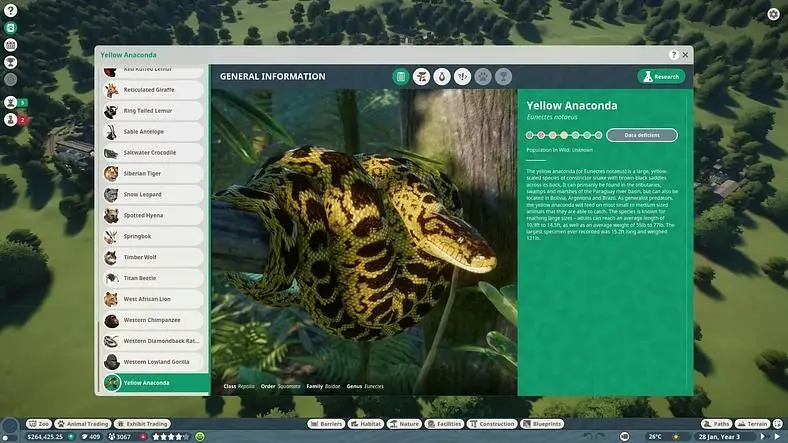Open the Zoo menu in the bottom bar
788x443 pixels.
pos(39,424)
